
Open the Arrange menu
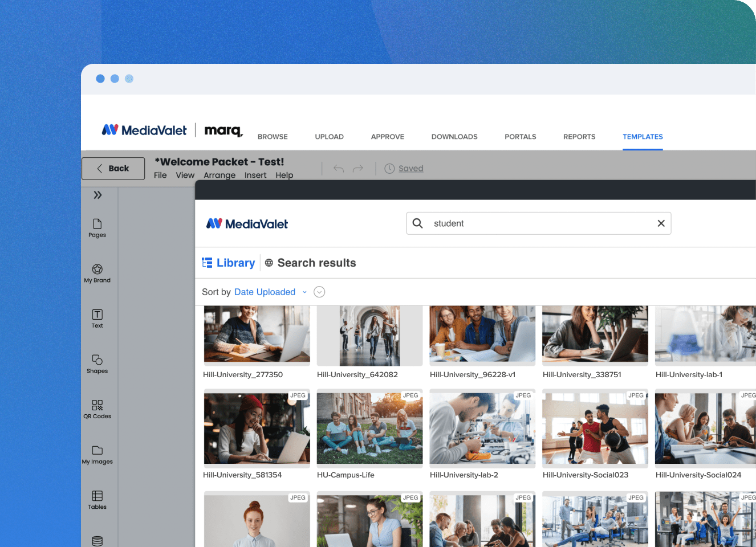220,175
